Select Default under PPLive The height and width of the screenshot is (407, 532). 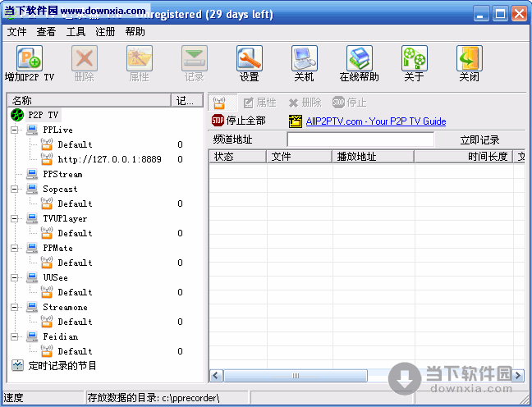coord(75,144)
